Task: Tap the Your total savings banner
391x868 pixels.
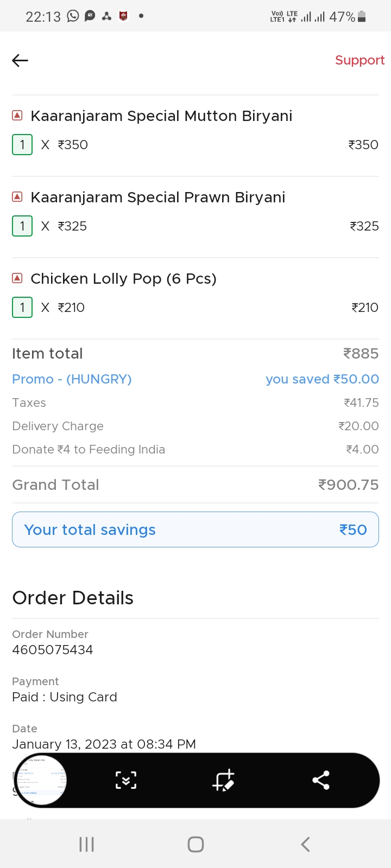Action: [x=195, y=529]
